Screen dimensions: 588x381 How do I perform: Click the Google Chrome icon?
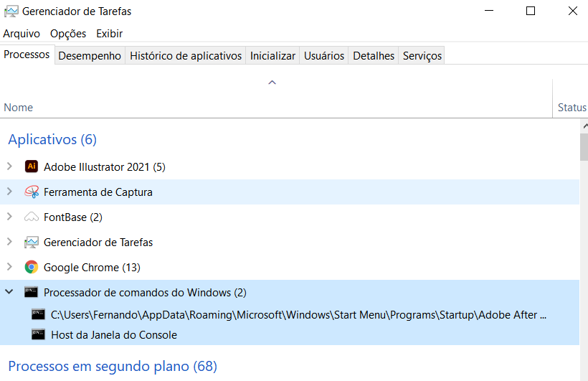[31, 267]
